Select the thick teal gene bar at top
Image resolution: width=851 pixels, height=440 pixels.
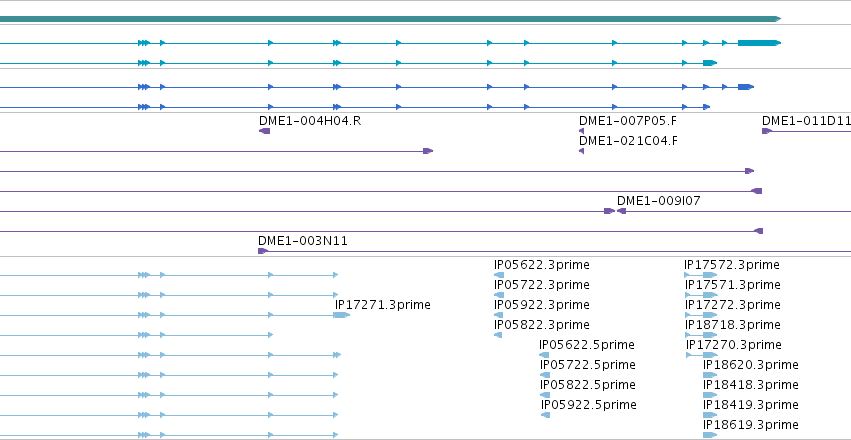(390, 19)
